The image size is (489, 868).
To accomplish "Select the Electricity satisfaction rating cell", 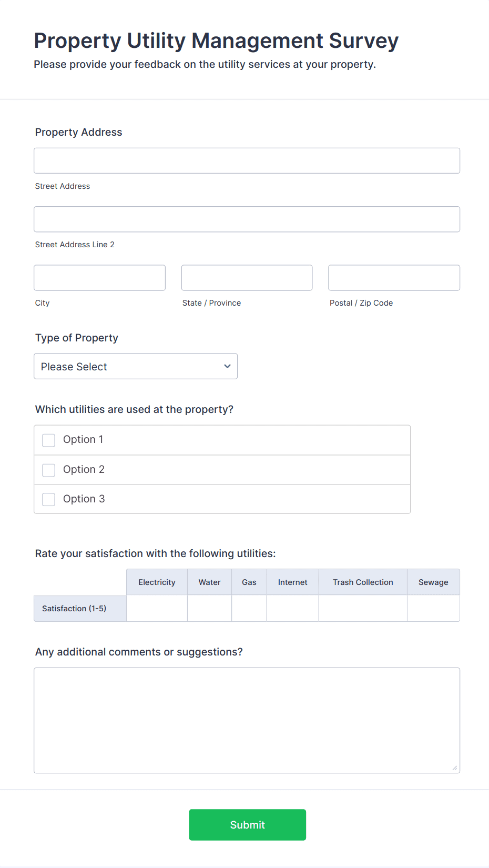I will 157,608.
